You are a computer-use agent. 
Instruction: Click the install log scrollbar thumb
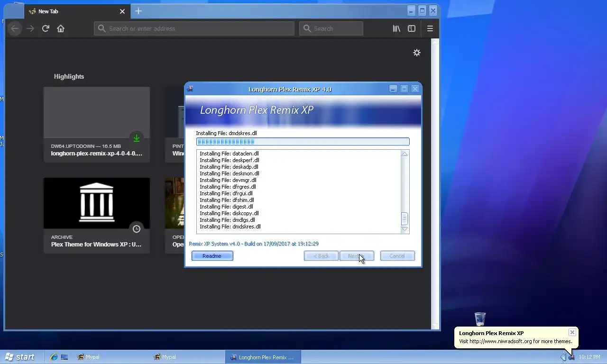tap(405, 218)
